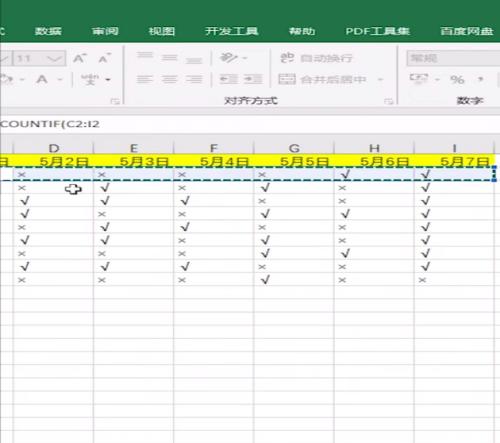Open the 常规 number format dropdown
The height and width of the screenshot is (443, 500).
[x=453, y=58]
